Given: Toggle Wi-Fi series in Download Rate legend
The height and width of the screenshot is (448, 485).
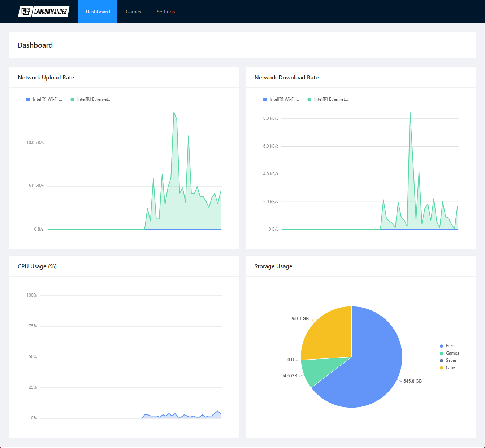Looking at the screenshot, I should tap(281, 99).
